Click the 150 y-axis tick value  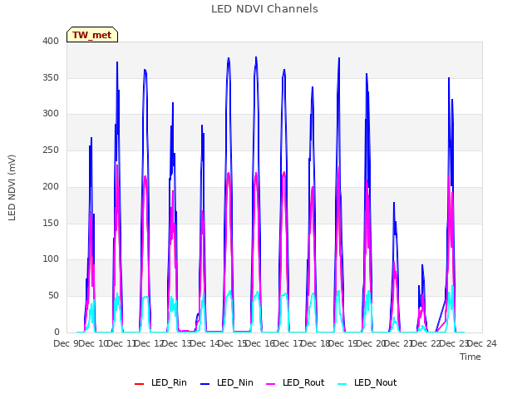click(51, 223)
